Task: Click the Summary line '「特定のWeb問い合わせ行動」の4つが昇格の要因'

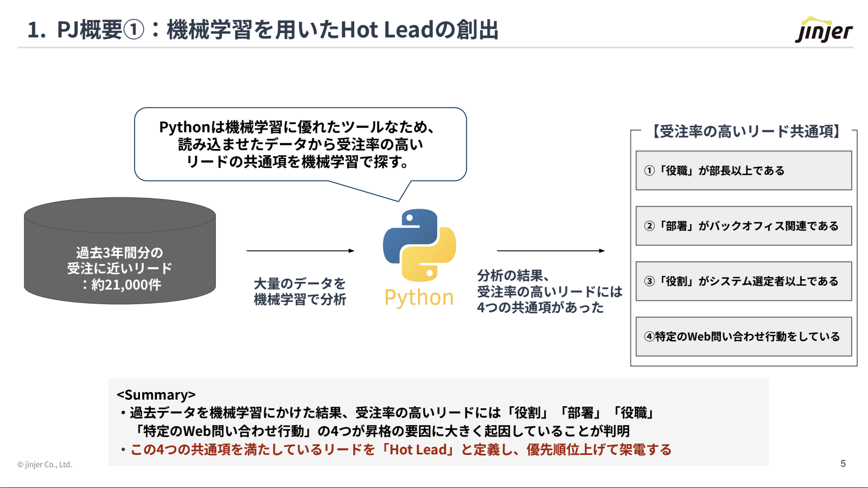Action: tap(383, 431)
